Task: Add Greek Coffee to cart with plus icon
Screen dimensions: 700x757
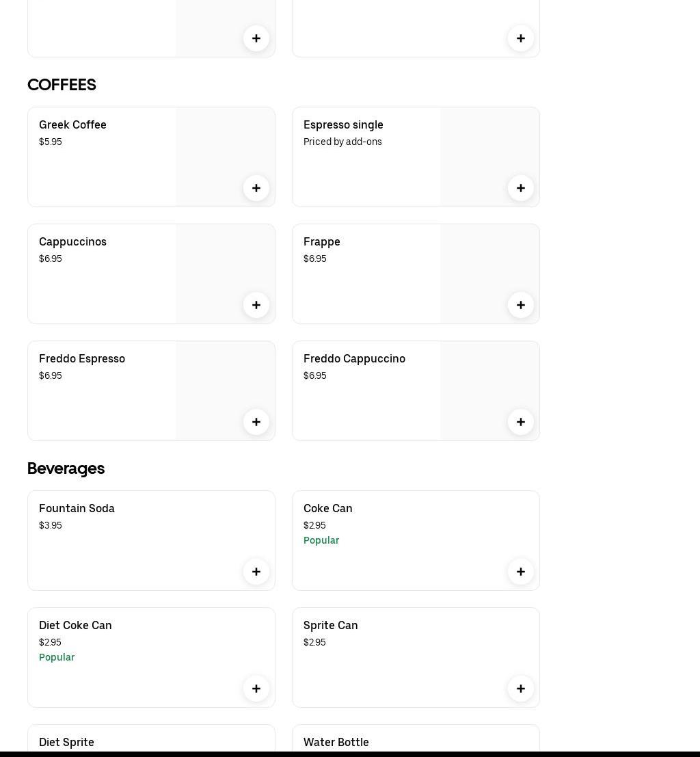Action: pyautogui.click(x=256, y=188)
